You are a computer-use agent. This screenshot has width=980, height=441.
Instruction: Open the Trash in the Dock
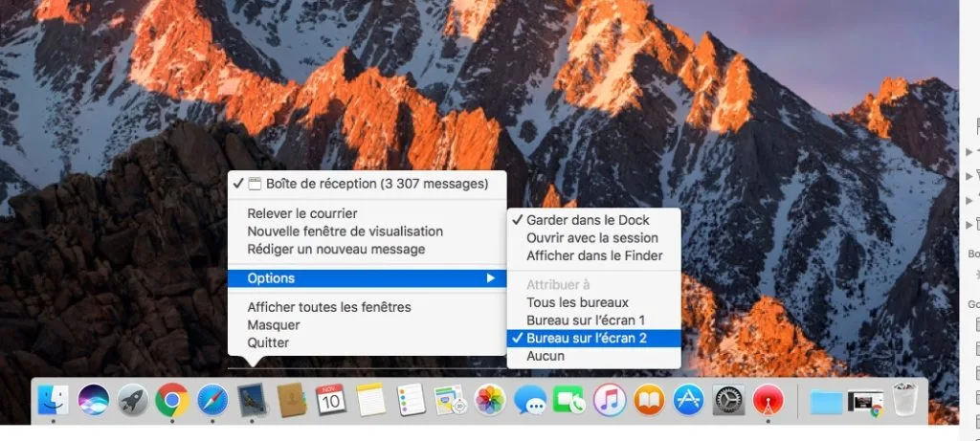904,400
